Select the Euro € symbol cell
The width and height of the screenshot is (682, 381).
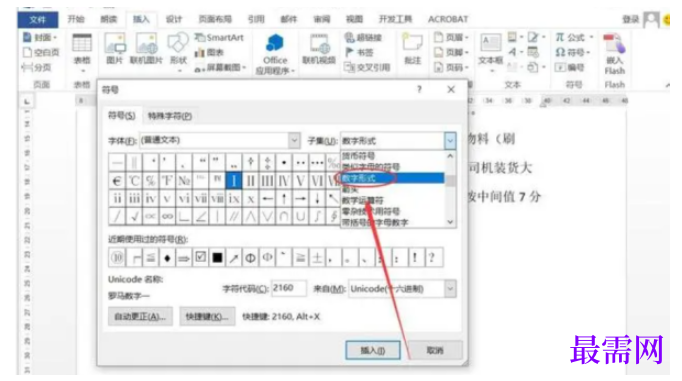coord(117,180)
